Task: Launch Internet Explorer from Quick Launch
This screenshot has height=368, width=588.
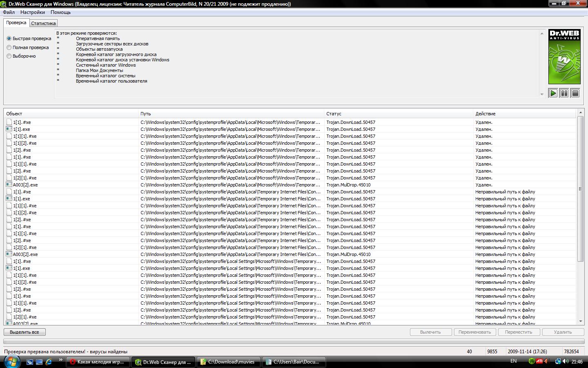Action: [49, 362]
